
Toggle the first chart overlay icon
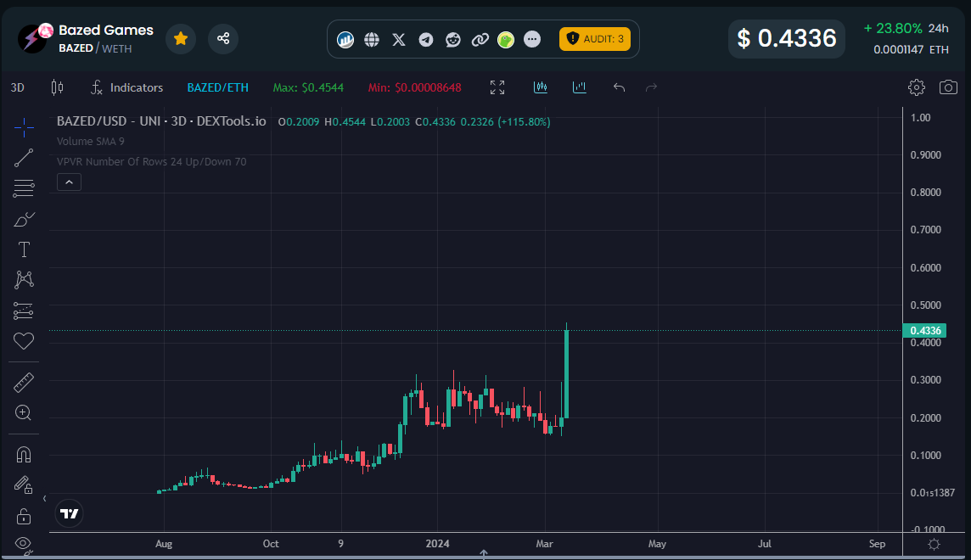click(x=541, y=87)
